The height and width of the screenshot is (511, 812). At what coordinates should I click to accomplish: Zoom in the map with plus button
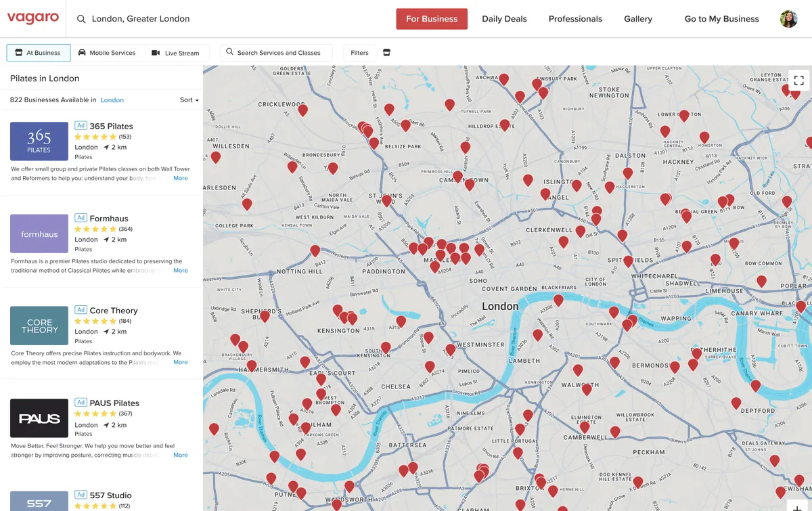[x=798, y=506]
